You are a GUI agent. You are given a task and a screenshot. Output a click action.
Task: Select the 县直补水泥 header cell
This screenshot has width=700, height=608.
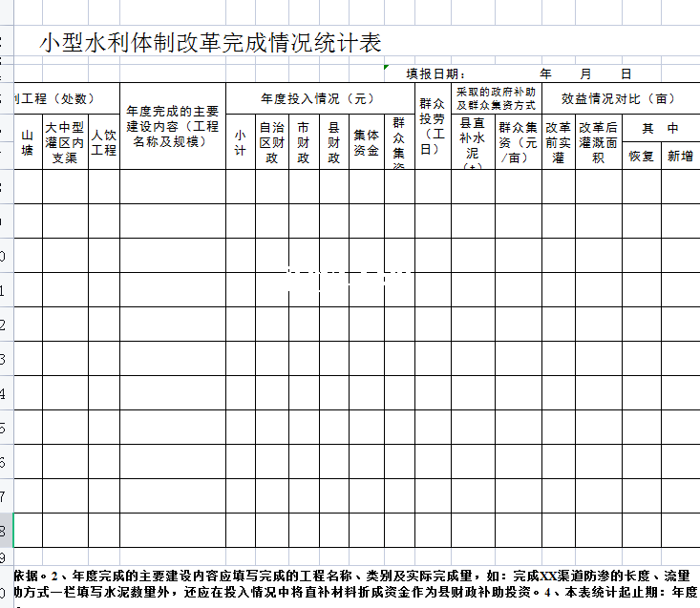coord(473,143)
